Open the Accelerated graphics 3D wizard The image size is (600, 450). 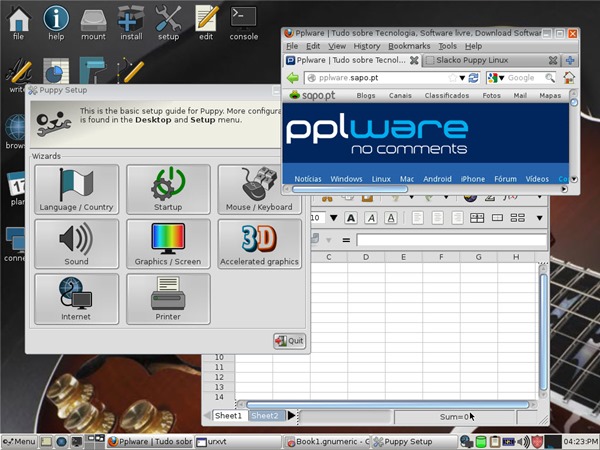(259, 244)
